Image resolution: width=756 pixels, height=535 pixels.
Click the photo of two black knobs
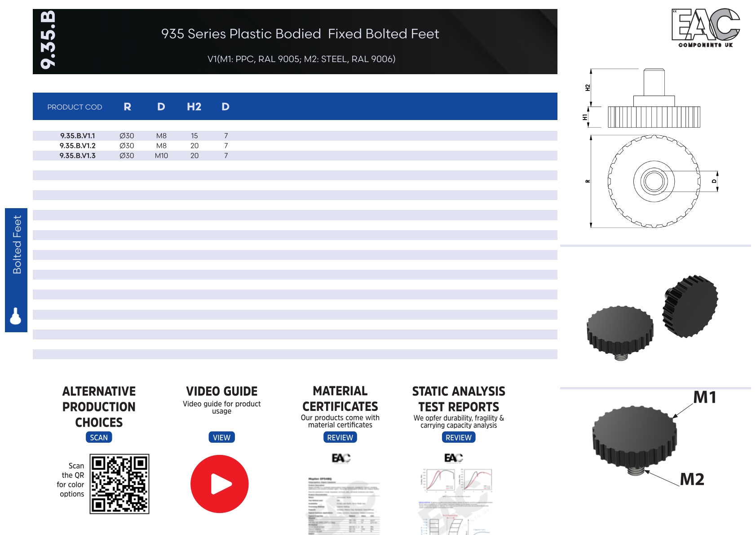coord(652,317)
